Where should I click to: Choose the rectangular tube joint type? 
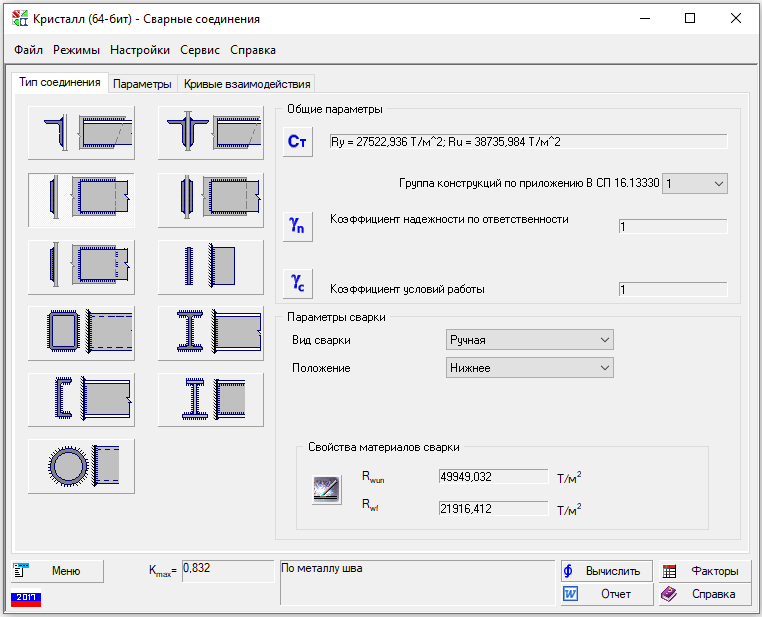81,329
